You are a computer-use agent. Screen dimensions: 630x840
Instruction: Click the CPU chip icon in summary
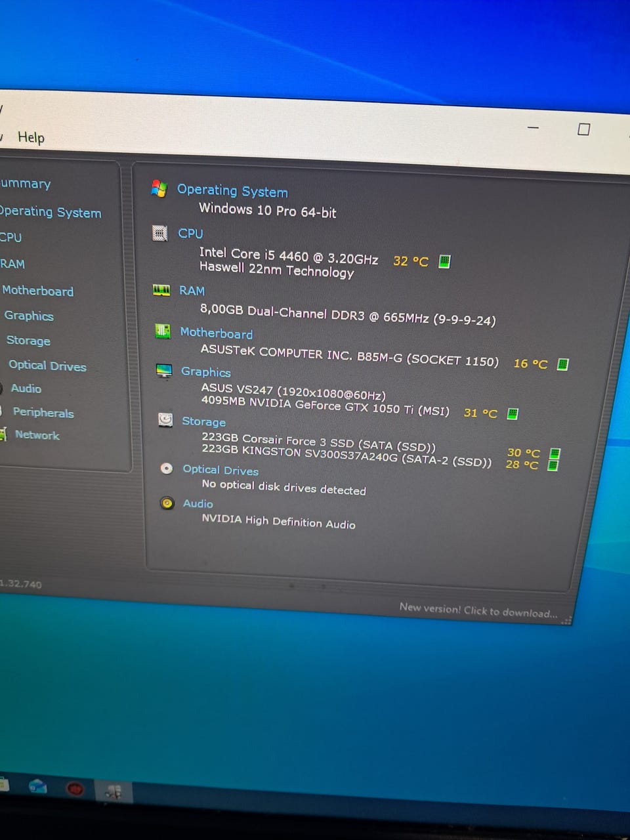tap(159, 233)
